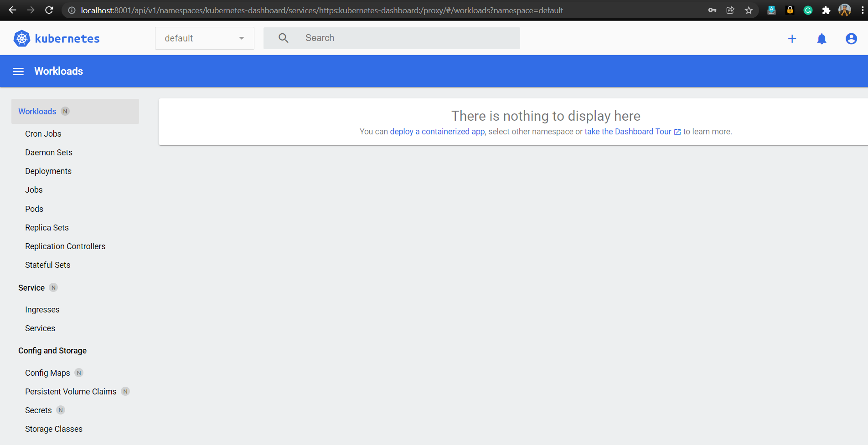The image size is (868, 445).
Task: Click the blue translate-style extension icon
Action: (x=771, y=10)
